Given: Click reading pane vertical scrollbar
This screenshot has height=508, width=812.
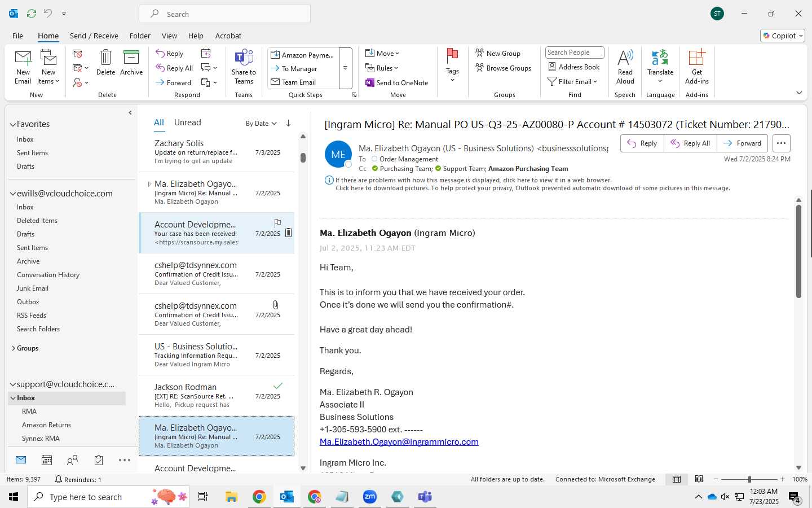Looking at the screenshot, I should 798,251.
